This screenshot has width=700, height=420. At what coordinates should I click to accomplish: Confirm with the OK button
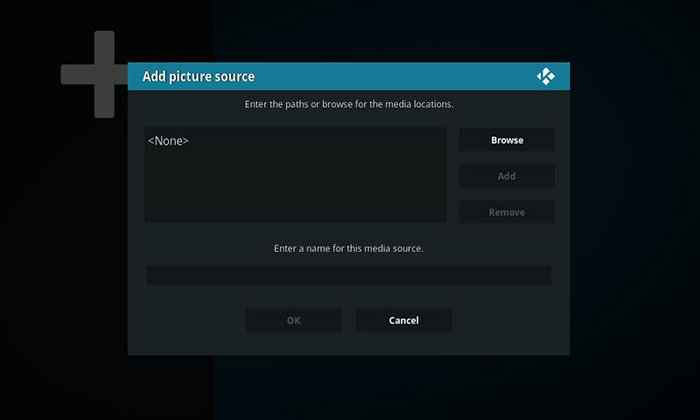pyautogui.click(x=293, y=320)
